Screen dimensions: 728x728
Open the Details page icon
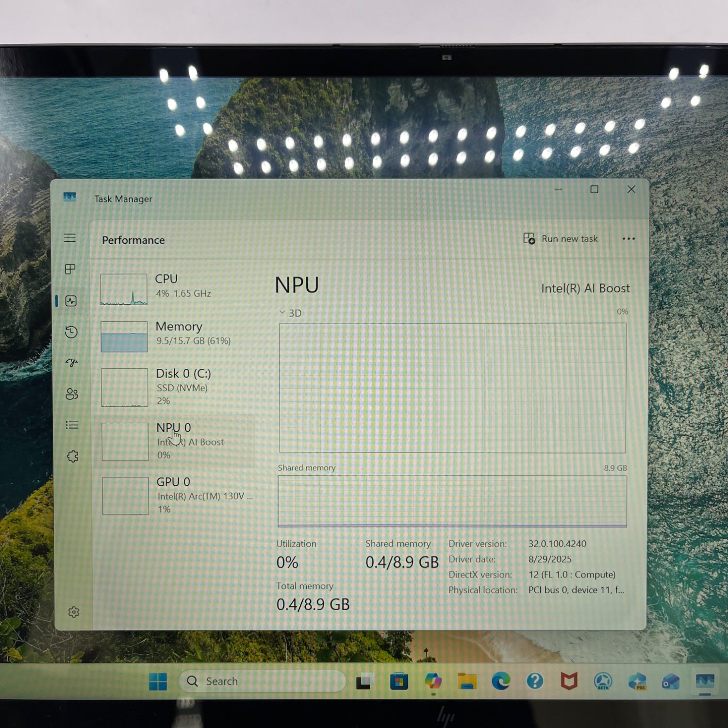click(x=72, y=425)
